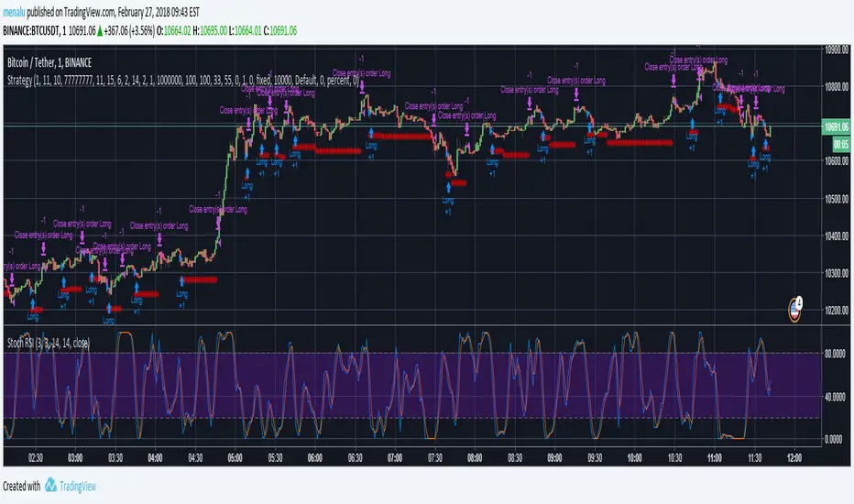Click the 03:00 time axis label
Image resolution: width=854 pixels, height=504 pixels.
click(x=75, y=458)
